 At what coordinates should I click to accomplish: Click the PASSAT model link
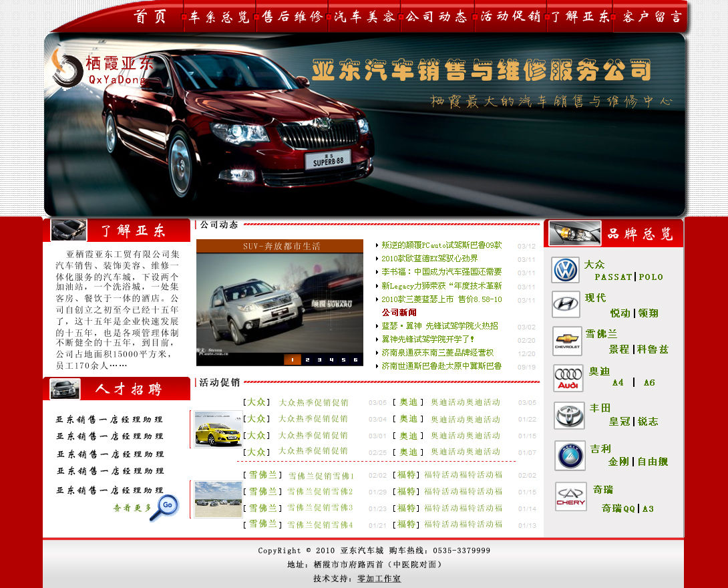(613, 277)
